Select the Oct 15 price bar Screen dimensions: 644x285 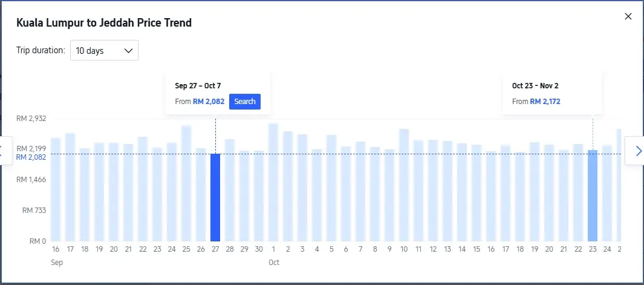476,193
